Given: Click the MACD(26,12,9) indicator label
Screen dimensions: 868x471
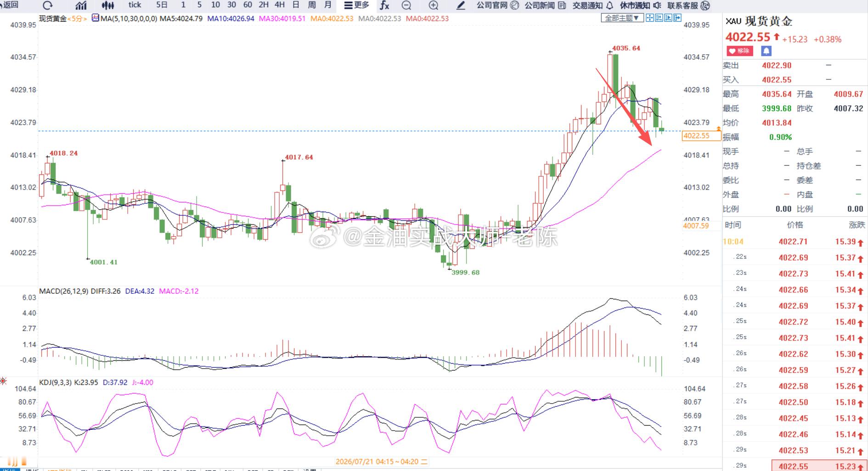Looking at the screenshot, I should click(64, 291).
